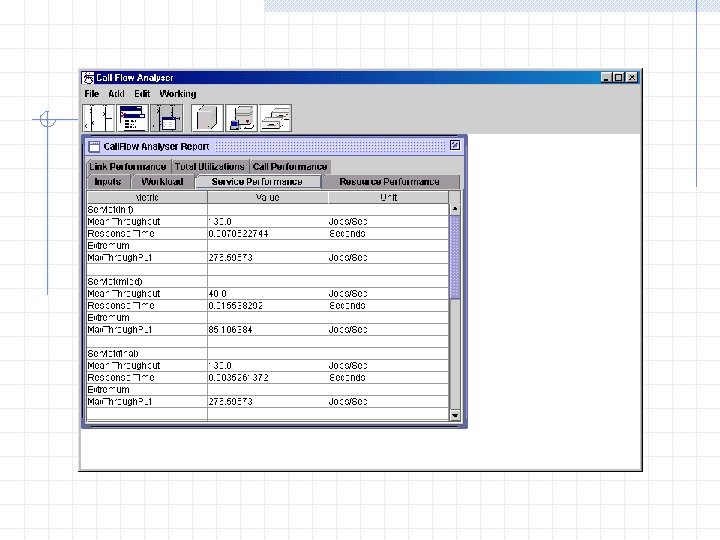The height and width of the screenshot is (540, 720).
Task: Open the Add menu
Action: [116, 94]
